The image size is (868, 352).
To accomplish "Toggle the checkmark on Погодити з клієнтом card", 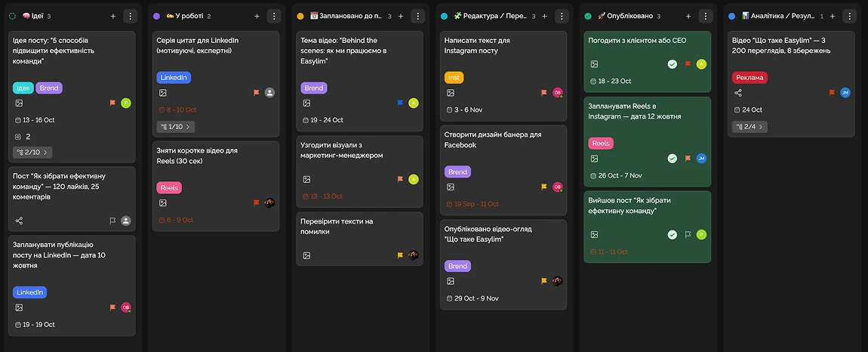I will pyautogui.click(x=672, y=64).
